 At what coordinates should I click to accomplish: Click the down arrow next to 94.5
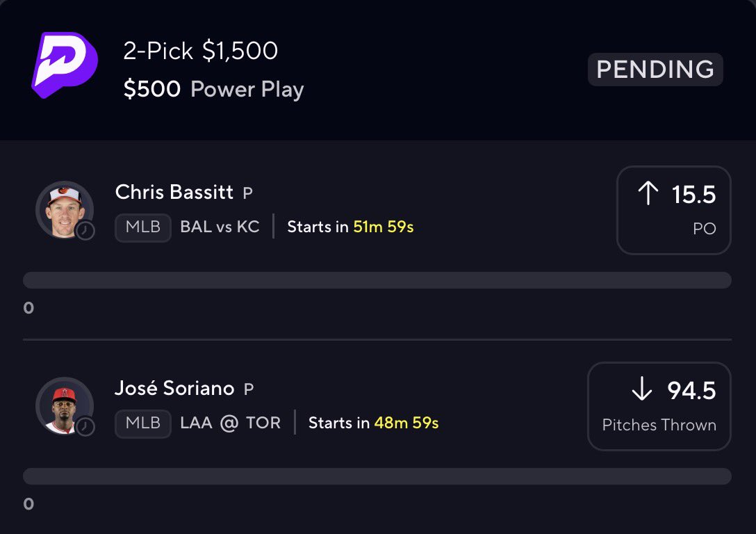641,390
